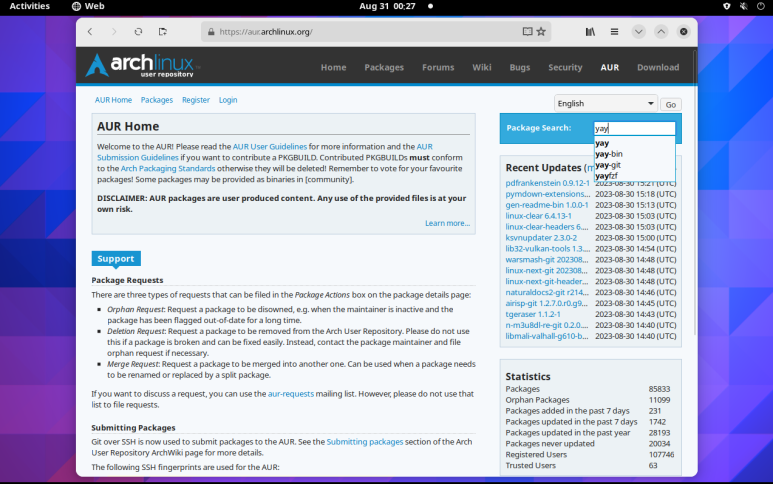Open the Forums navigation item

coord(438,68)
